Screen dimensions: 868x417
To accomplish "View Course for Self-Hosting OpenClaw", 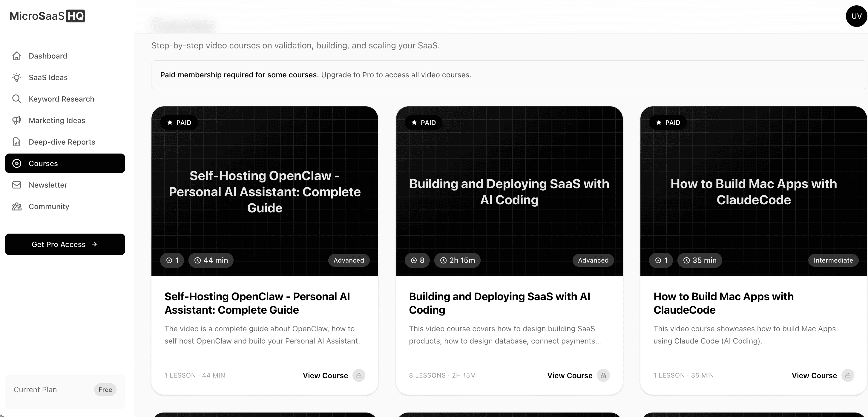I will [x=325, y=375].
